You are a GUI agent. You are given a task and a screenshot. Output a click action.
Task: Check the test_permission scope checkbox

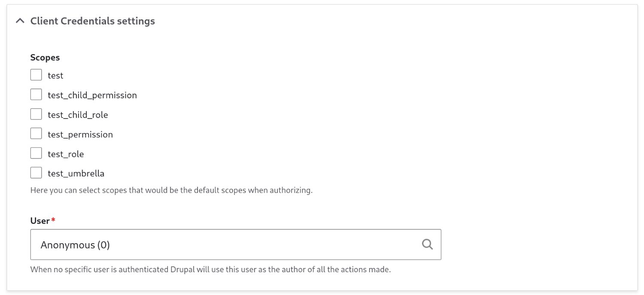coord(36,133)
